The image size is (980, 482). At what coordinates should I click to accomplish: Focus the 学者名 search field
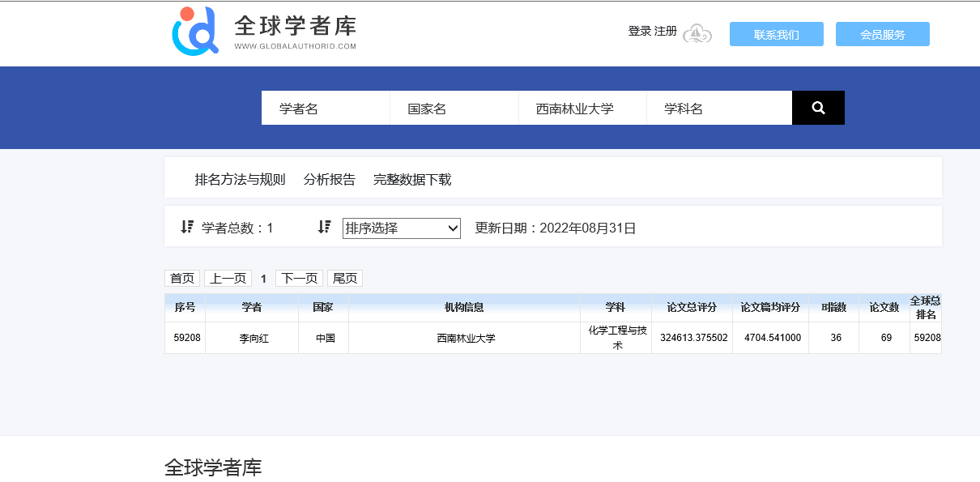pyautogui.click(x=325, y=109)
